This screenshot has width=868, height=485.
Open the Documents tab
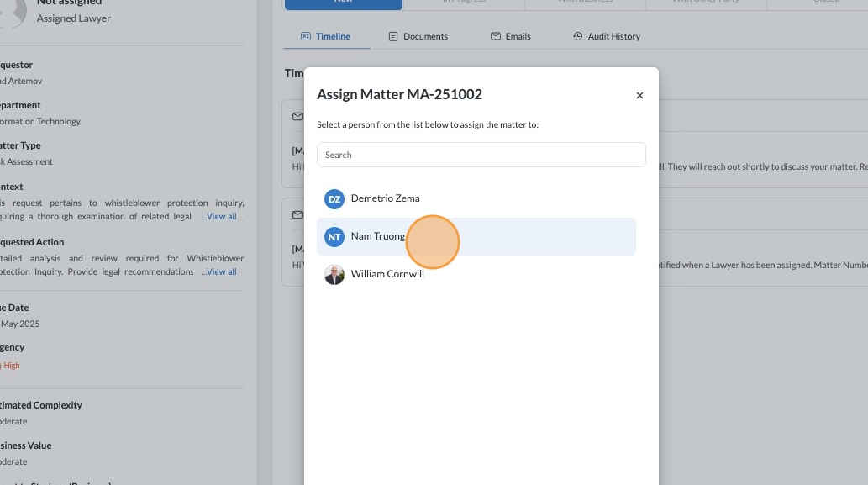pos(425,36)
